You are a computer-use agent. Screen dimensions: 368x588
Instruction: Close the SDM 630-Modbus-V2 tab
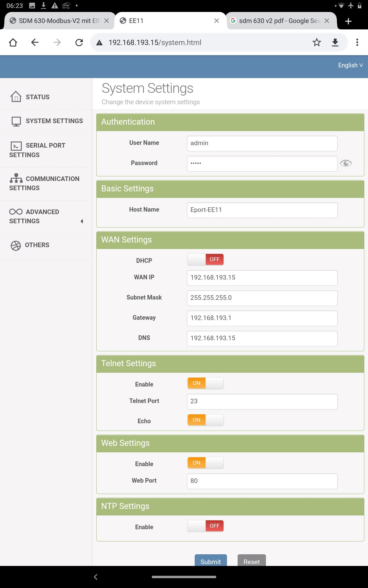pyautogui.click(x=106, y=21)
